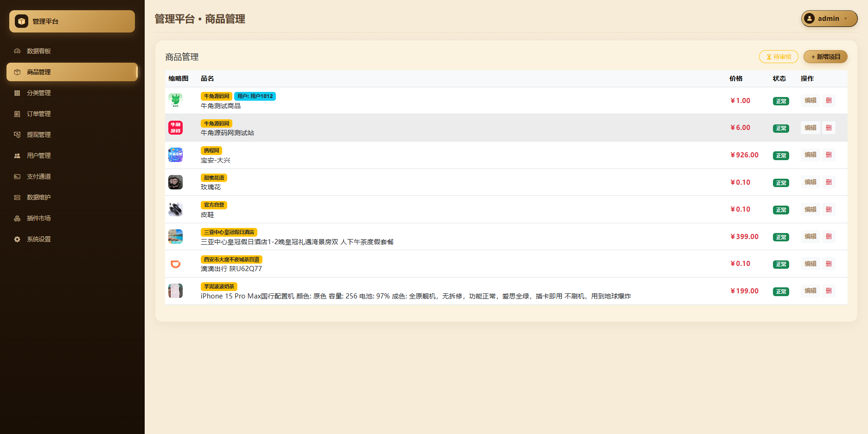Image resolution: width=868 pixels, height=434 pixels.
Task: Click the 芋泥波波奶茶 tag
Action: tap(219, 286)
